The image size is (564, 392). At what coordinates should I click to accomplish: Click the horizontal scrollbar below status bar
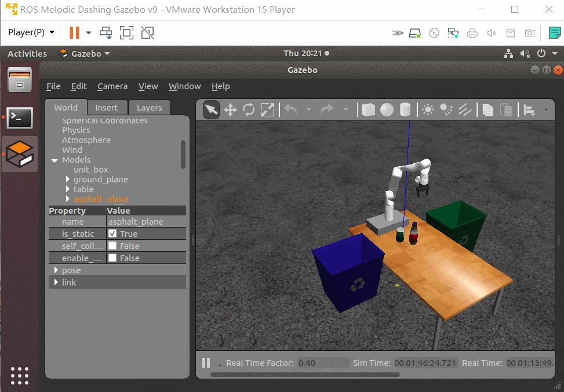[305, 375]
